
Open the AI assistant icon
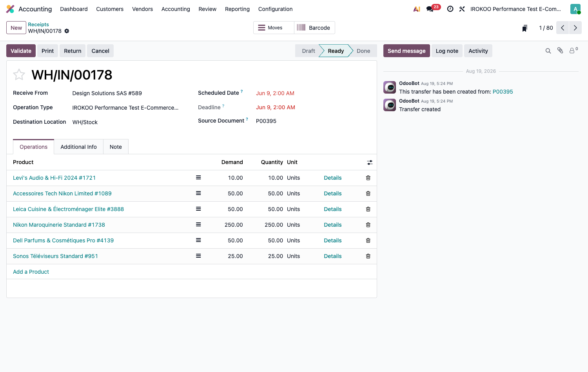417,9
